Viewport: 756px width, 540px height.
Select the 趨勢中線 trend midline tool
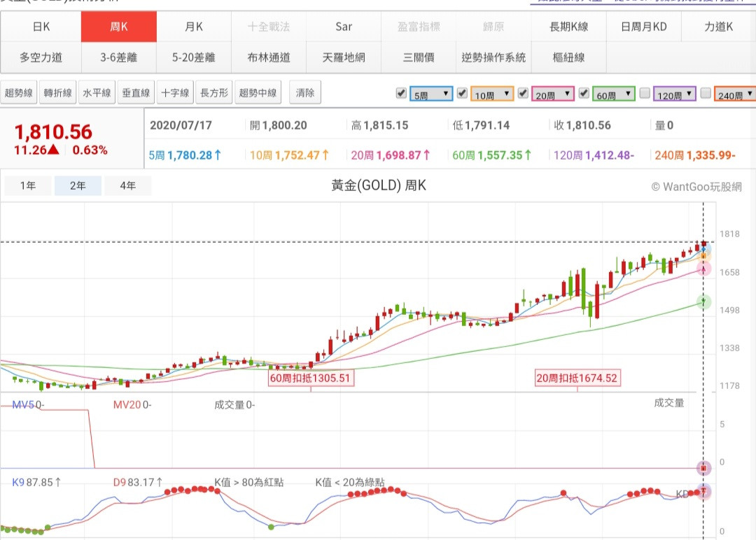(x=258, y=93)
